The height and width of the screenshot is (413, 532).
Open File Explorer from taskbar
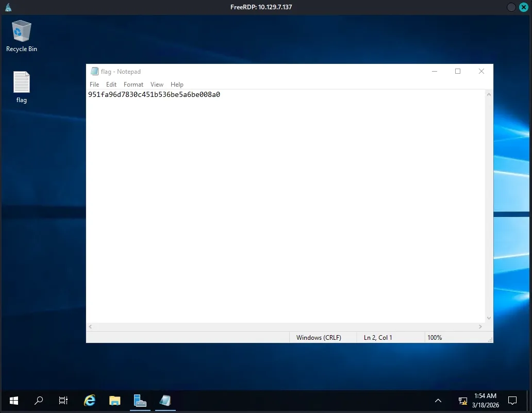coord(114,401)
